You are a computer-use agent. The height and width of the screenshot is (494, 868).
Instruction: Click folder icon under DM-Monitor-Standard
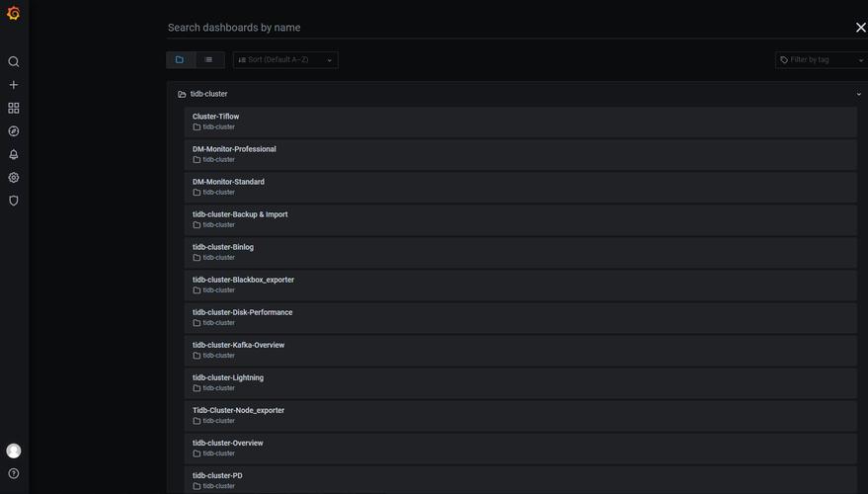[197, 193]
